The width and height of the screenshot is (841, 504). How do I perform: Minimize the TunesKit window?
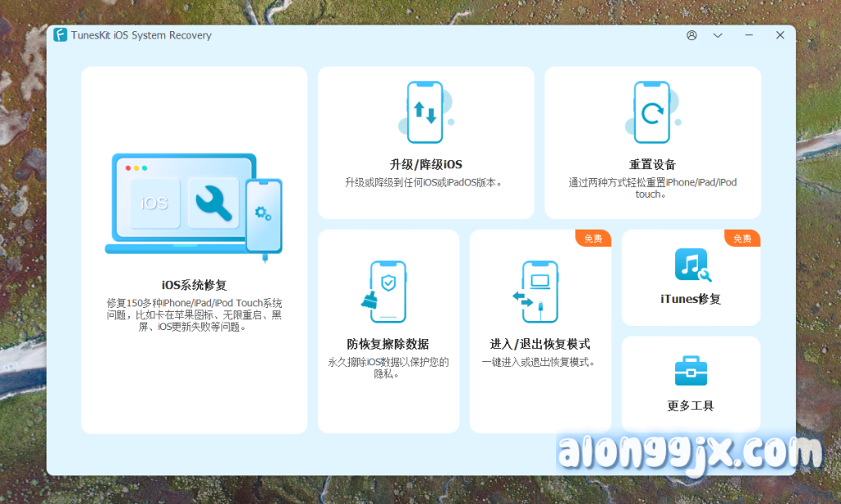tap(749, 35)
